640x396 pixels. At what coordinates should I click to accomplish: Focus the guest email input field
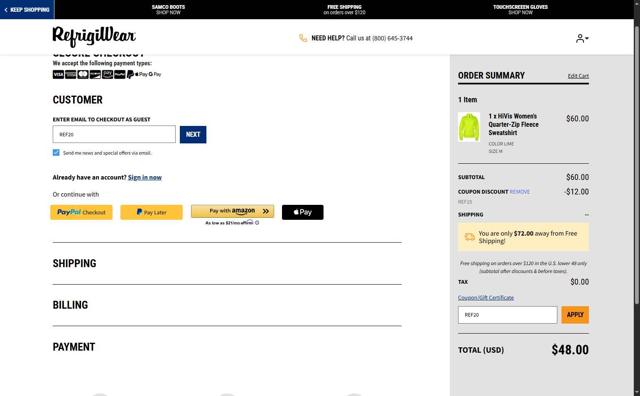pos(114,134)
